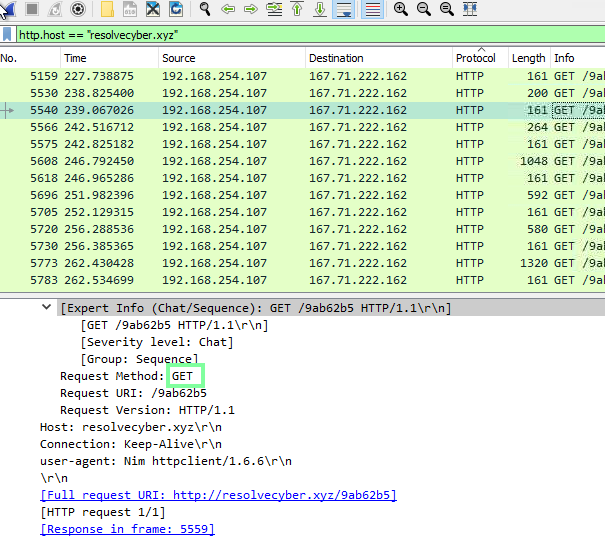The width and height of the screenshot is (605, 539).
Task: Follow the Response in frame 5559 link
Action: (x=127, y=529)
